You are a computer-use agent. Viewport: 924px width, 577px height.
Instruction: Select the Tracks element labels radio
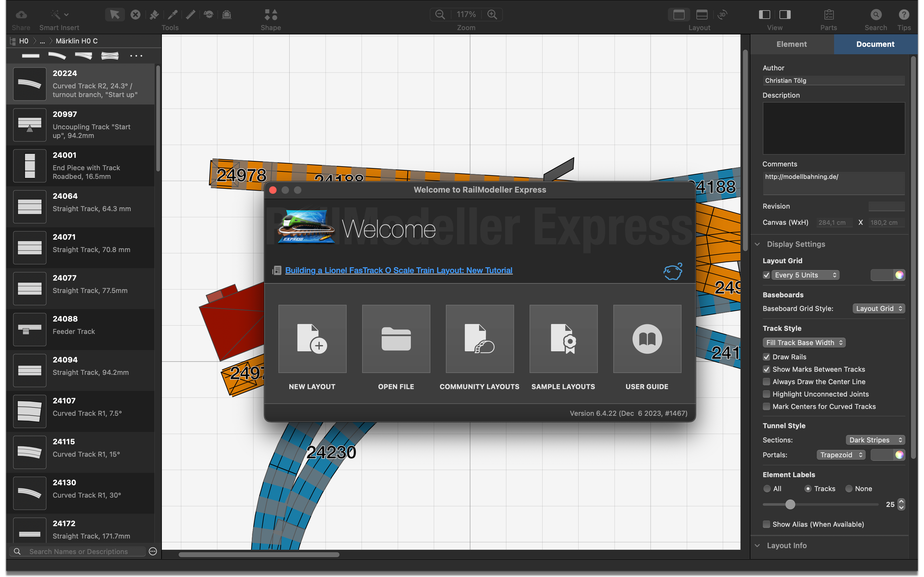tap(808, 488)
